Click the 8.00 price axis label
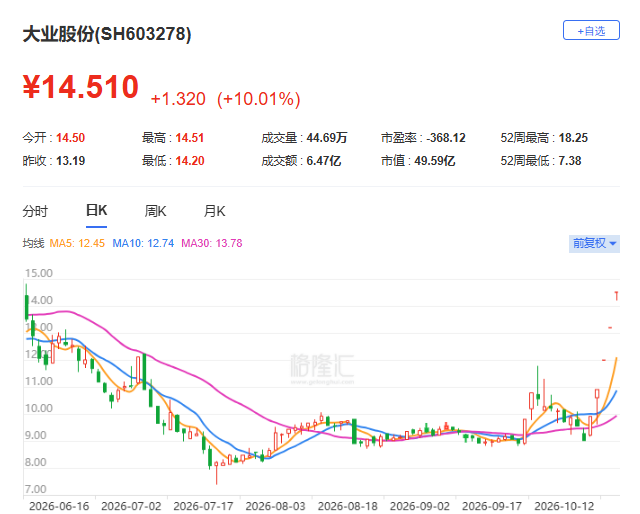 [x=36, y=462]
